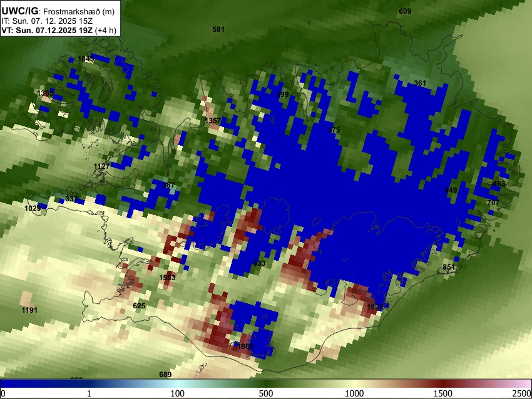The width and height of the screenshot is (532, 399).
Task: Click the map value 707
Action: coord(493,203)
